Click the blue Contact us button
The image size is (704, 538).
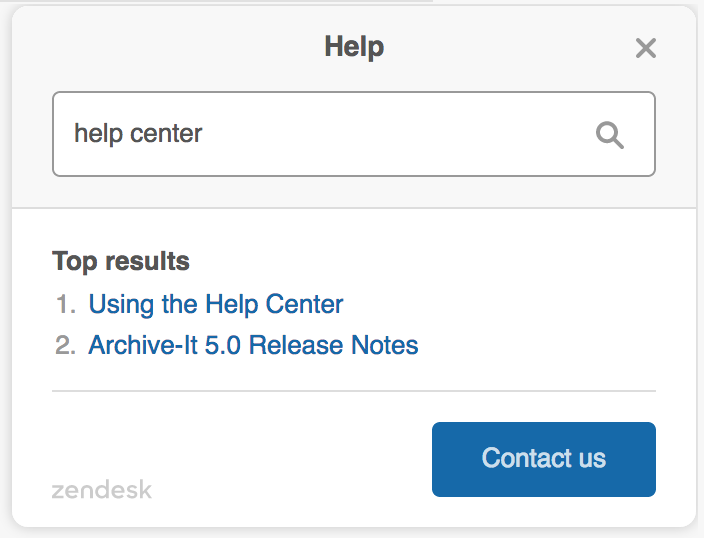coord(543,459)
